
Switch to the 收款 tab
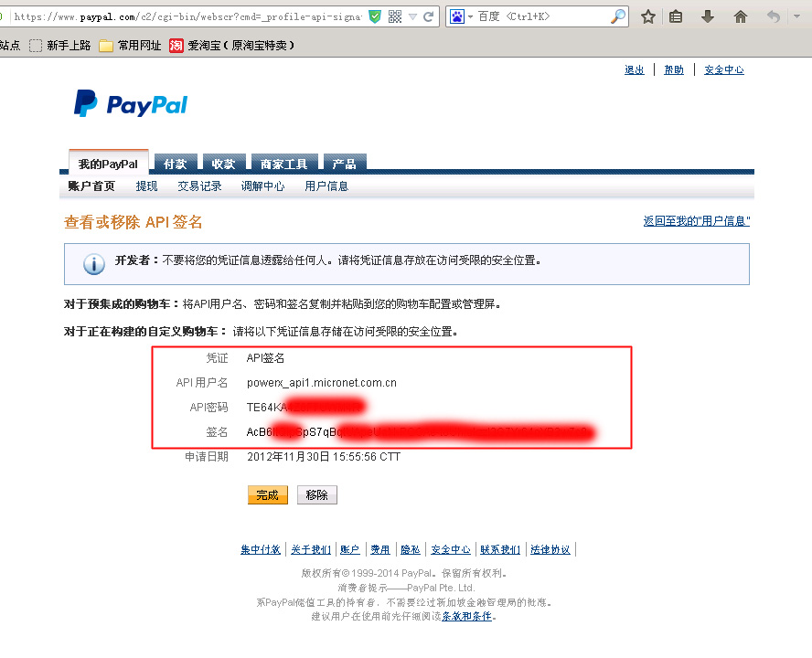pos(224,164)
